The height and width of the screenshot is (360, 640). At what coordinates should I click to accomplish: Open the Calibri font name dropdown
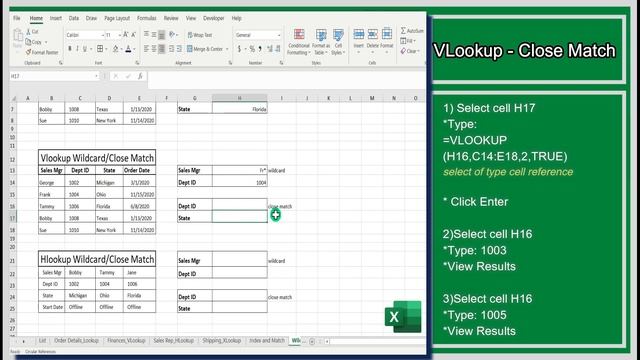(102, 36)
